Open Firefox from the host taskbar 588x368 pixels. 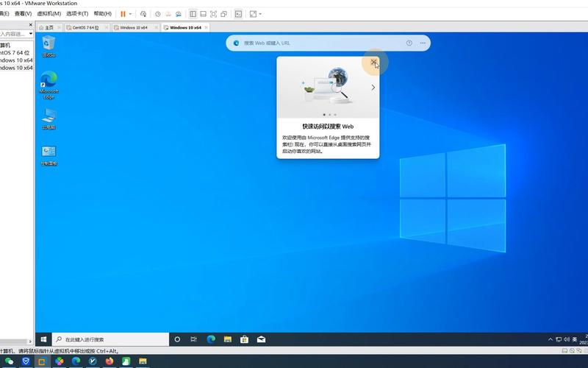point(109,361)
